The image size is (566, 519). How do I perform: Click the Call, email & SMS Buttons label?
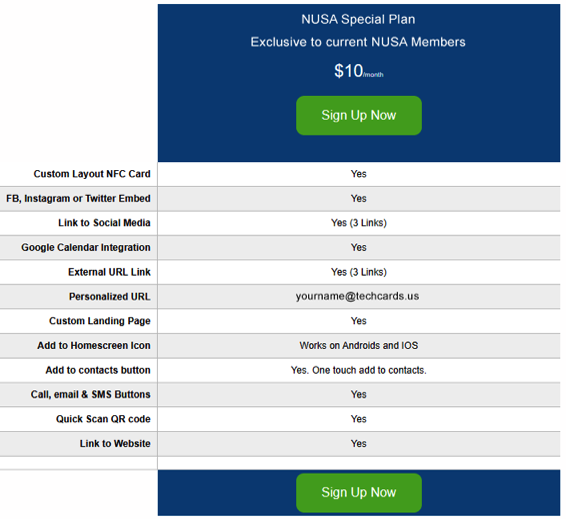click(91, 394)
